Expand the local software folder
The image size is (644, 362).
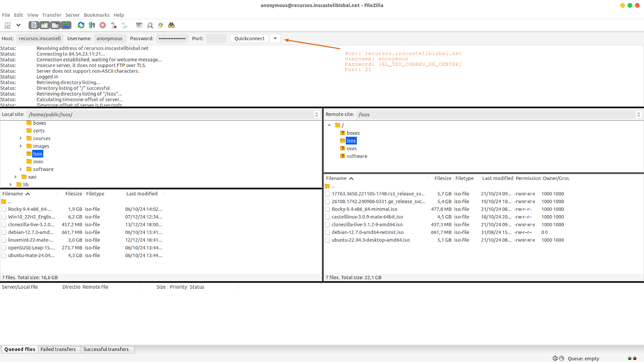point(21,169)
